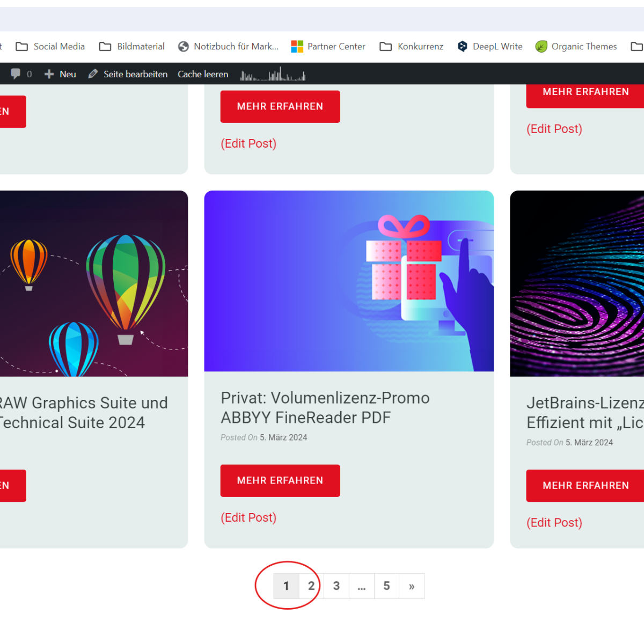644x644 pixels.
Task: Click the stats sparkline graph in admin bar
Action: (273, 74)
